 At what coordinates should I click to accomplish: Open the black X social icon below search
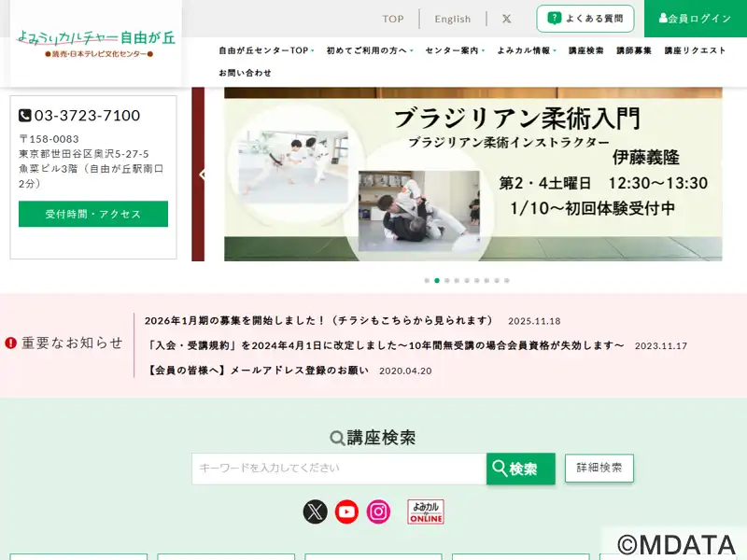click(316, 511)
